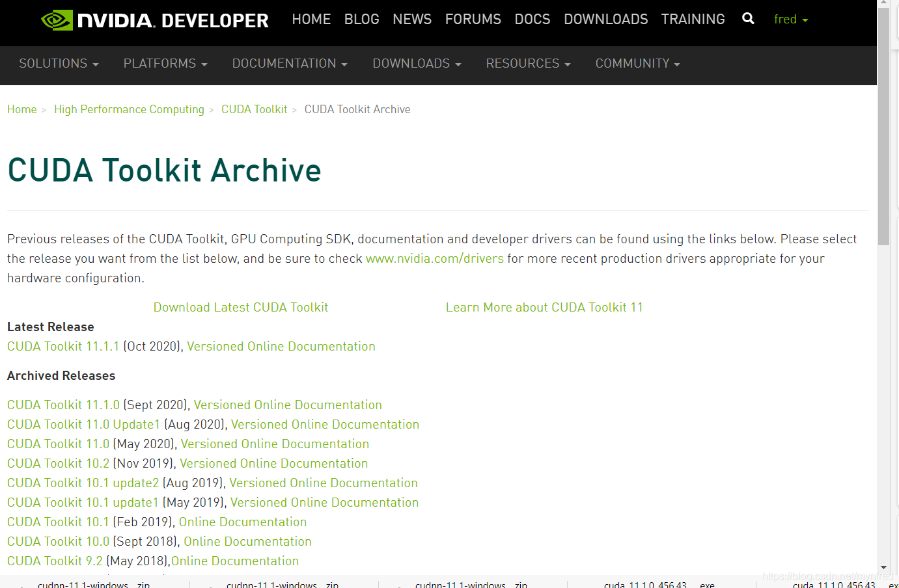Click the Latest Release heading
This screenshot has height=588, width=899.
click(x=51, y=327)
